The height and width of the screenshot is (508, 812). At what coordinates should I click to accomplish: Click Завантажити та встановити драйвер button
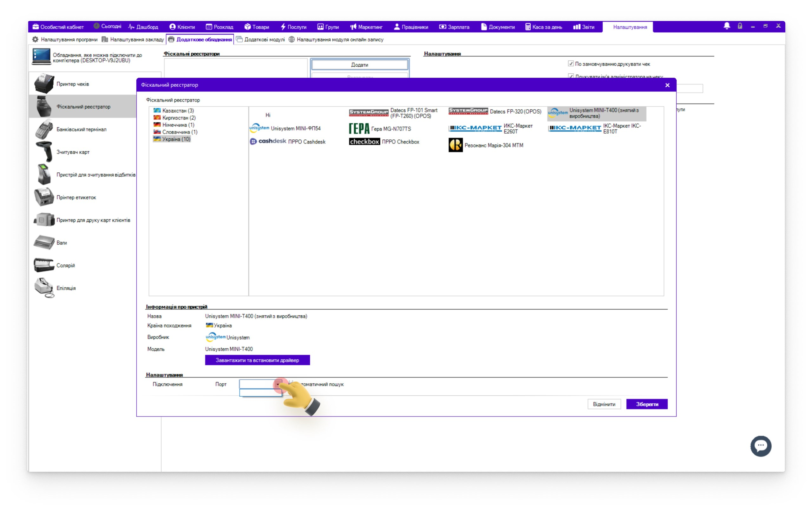tap(257, 360)
